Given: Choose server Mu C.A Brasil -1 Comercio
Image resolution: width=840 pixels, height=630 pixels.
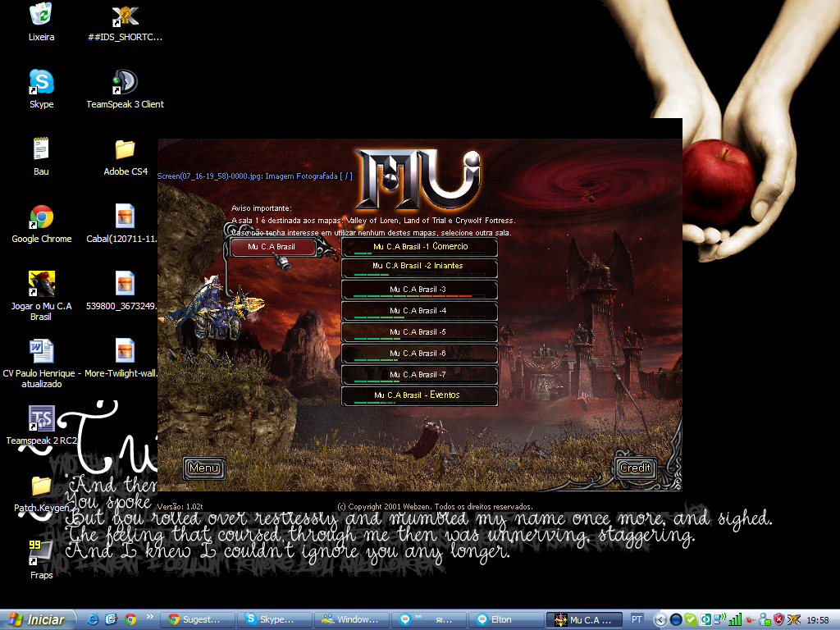Looking at the screenshot, I should [x=419, y=247].
